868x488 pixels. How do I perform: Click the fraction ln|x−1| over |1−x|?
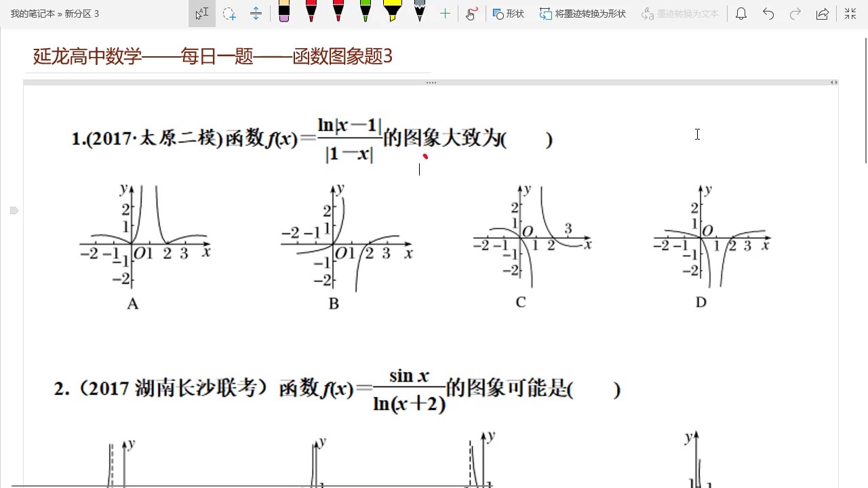pos(350,139)
